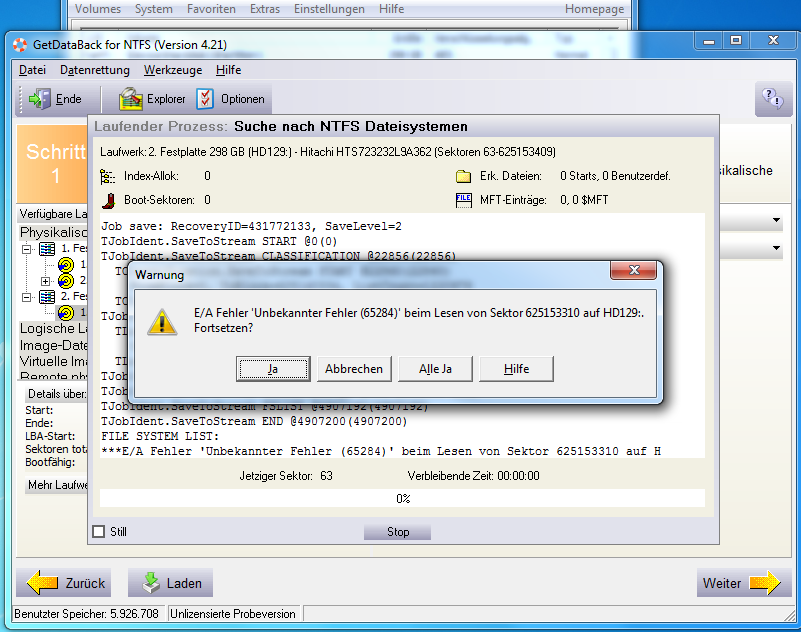Collapse the 2. Festplatte tree node

pyautogui.click(x=27, y=297)
